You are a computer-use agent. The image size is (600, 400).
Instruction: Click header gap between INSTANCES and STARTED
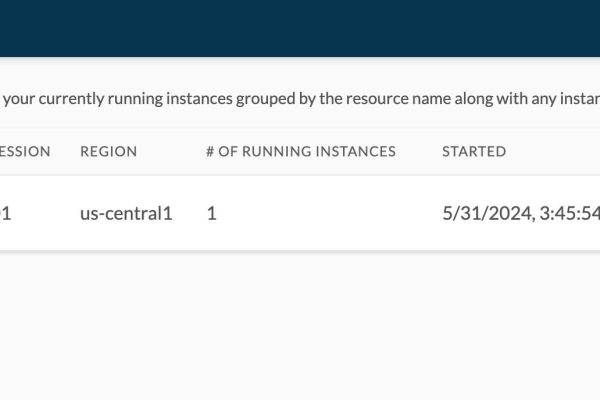pyautogui.click(x=419, y=152)
